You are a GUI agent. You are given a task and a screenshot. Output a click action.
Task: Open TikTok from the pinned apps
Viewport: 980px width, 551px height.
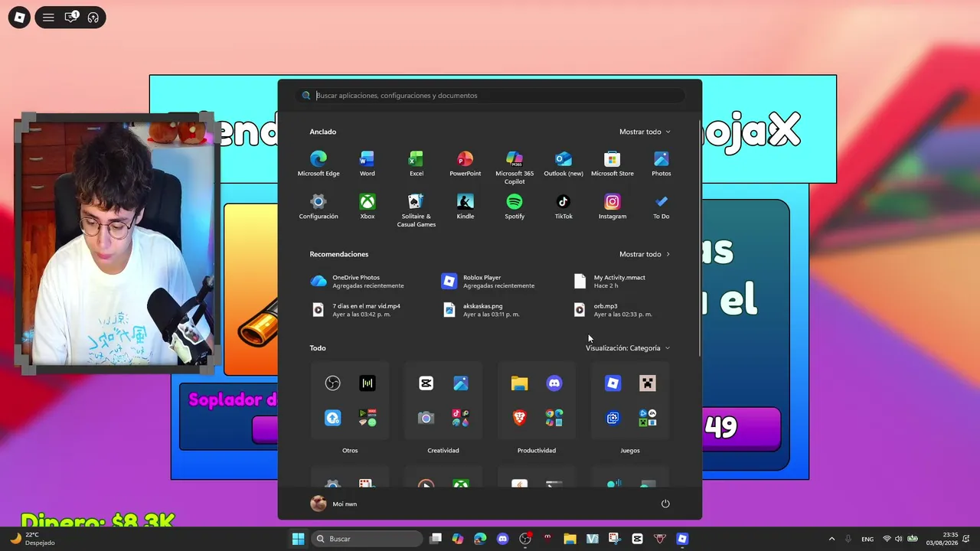point(563,207)
